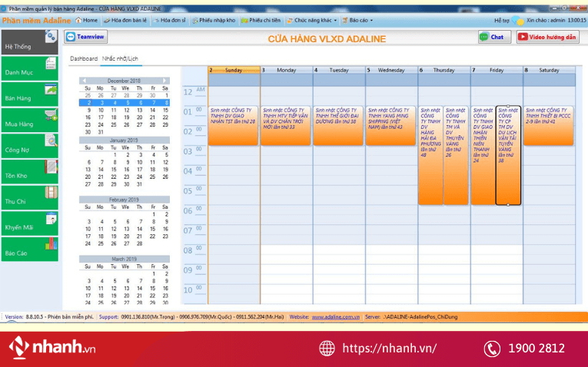Viewport: 588px width, 367px height.
Task: Expand the Báo cáo toolbar dropdown
Action: pos(357,20)
